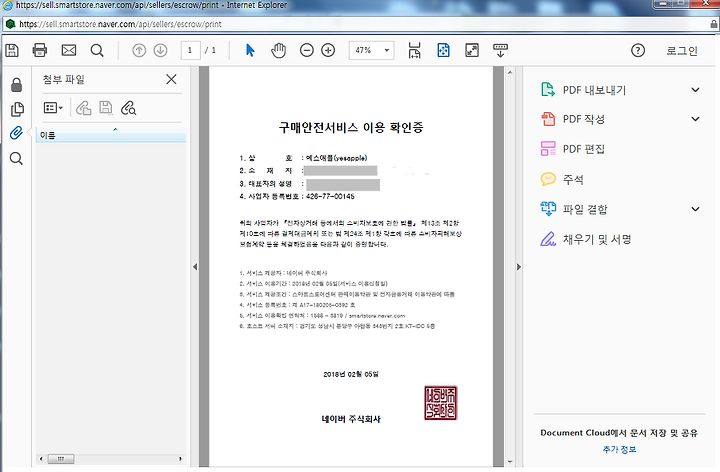Screen dimensions: 720x472
Task: Open the sidebar search magnifier icon
Action: click(17, 159)
